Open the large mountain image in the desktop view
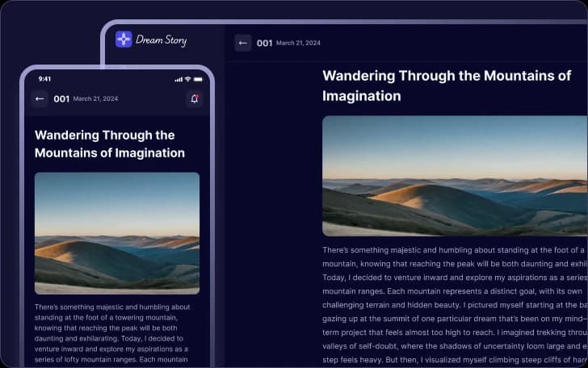Screen dimensions: 588x368 455,176
